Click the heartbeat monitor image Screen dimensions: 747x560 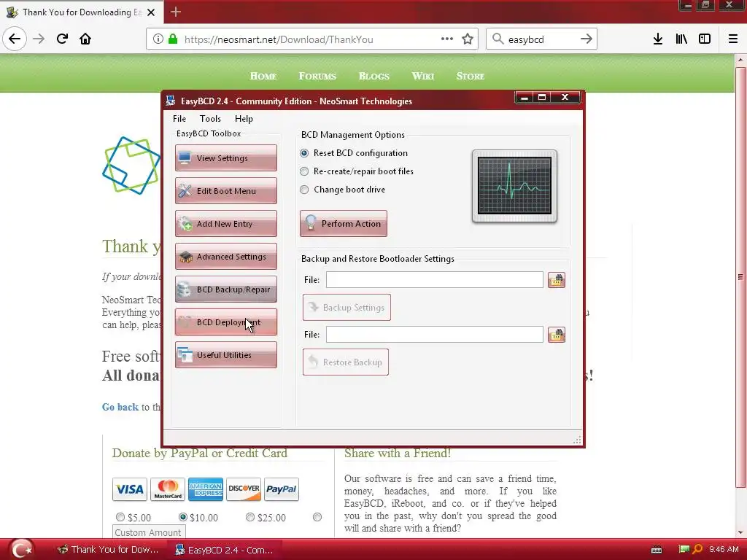tap(514, 186)
